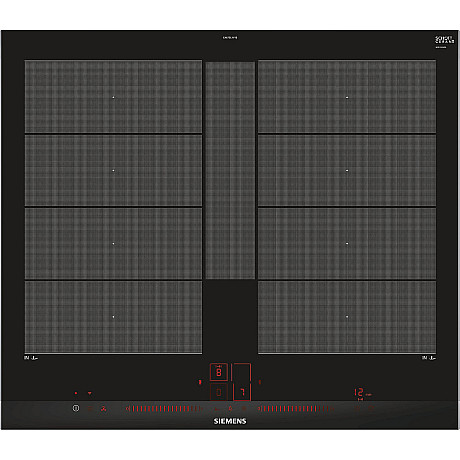Tap the dim symbol right of power
Image resolution: width=460 pixels, height=460 pixels.
(90, 408)
